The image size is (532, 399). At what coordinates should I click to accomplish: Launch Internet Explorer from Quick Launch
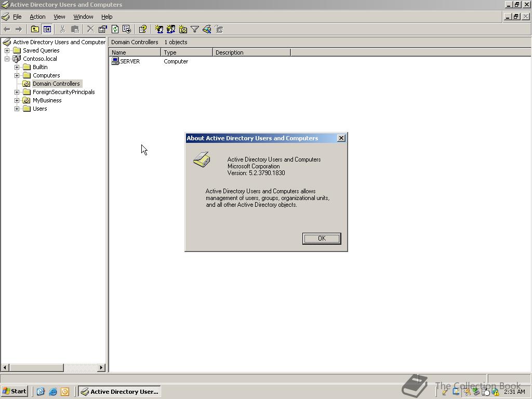52,392
